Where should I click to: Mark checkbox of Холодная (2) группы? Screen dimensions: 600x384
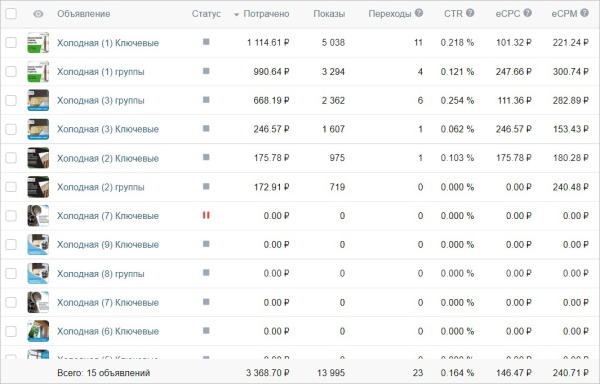[11, 187]
